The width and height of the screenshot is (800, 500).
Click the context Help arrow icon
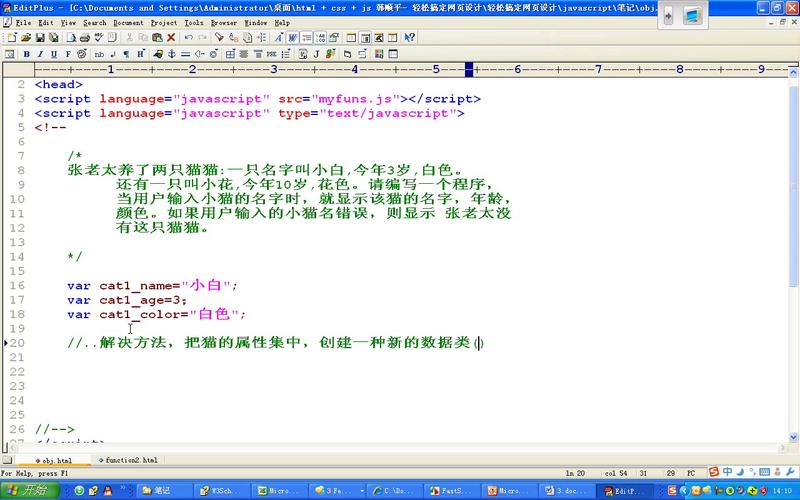coord(409,37)
